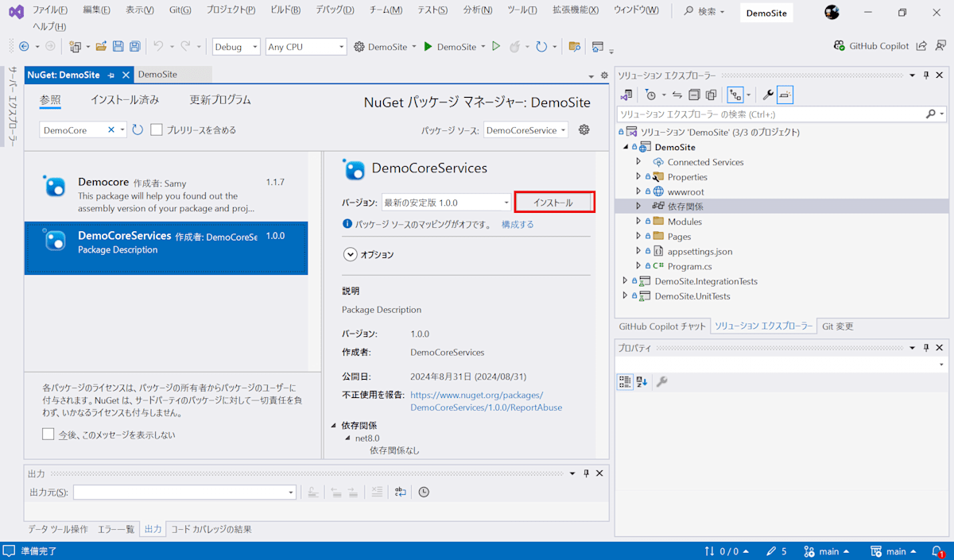The image size is (954, 560).
Task: Click Show All Files icon in Solution Explorer
Action: (711, 95)
